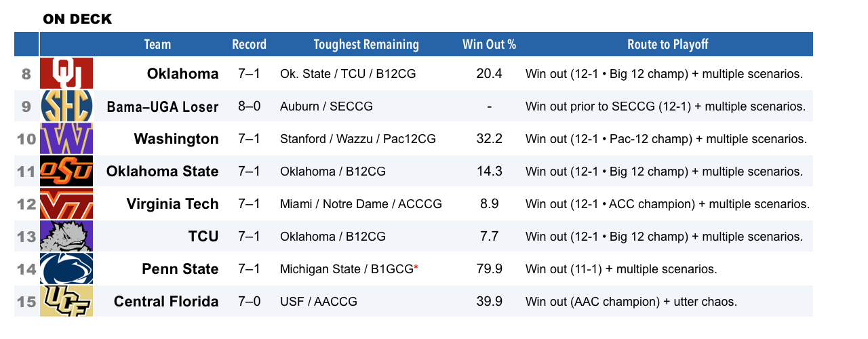The height and width of the screenshot is (339, 868).
Task: Click the UCF Knights logo
Action: (66, 301)
